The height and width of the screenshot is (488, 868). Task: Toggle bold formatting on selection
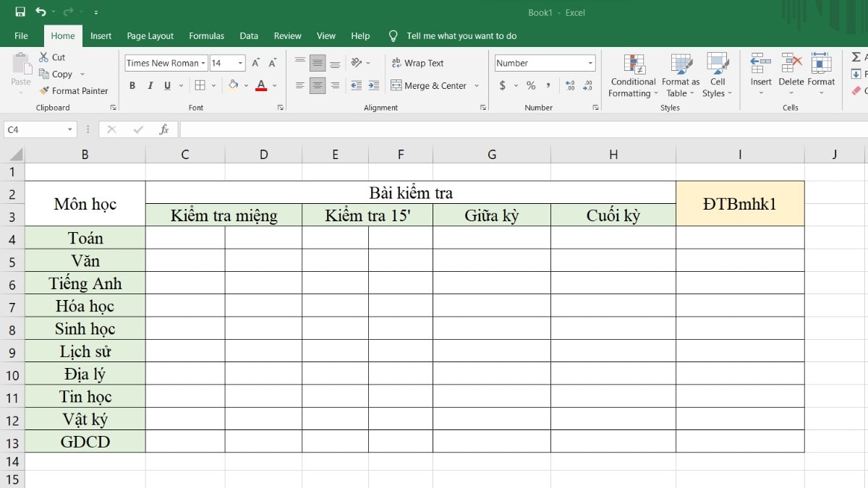132,85
